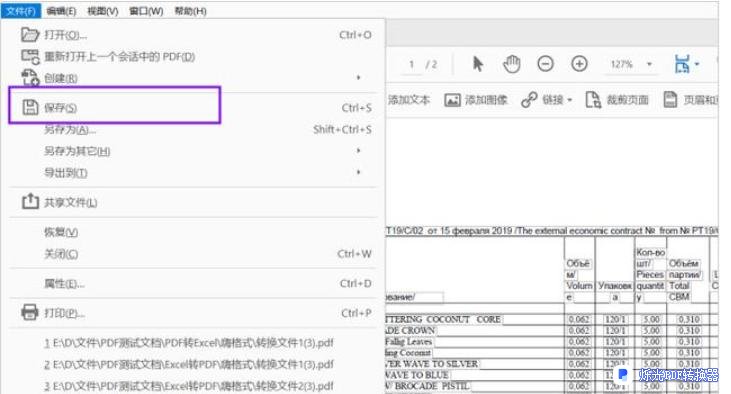
Task: Expand the 另存为其它 submenu arrow
Action: pyautogui.click(x=359, y=151)
